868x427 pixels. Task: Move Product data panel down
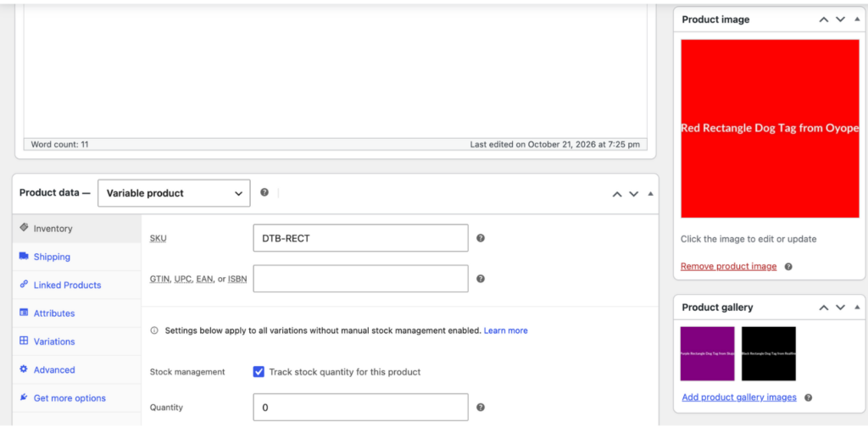(634, 193)
